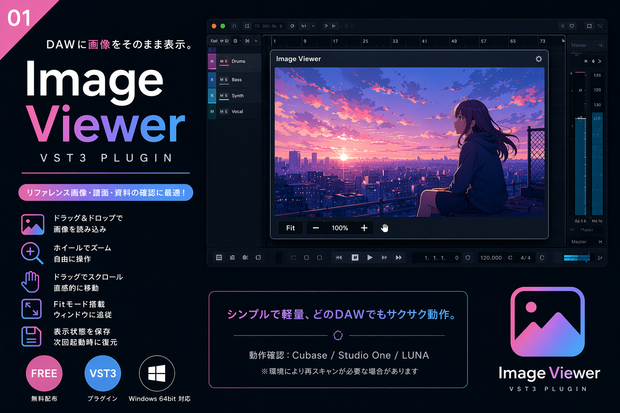This screenshot has width=620, height=413.
Task: Click the square icon after headphones in toolbar
Action: pyautogui.click(x=247, y=26)
